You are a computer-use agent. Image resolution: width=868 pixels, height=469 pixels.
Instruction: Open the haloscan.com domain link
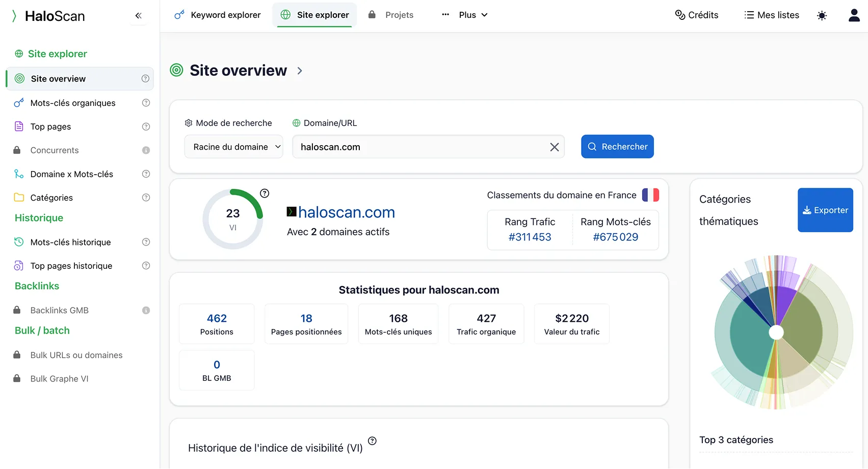click(347, 212)
